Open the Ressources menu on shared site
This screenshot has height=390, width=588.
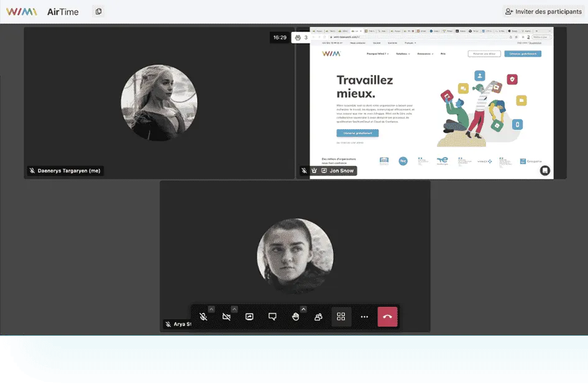click(x=425, y=54)
